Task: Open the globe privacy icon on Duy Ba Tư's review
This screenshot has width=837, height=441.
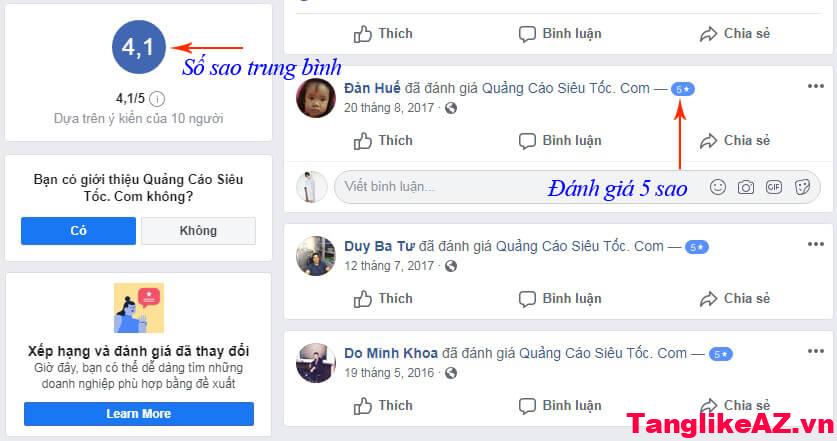Action: [x=451, y=266]
